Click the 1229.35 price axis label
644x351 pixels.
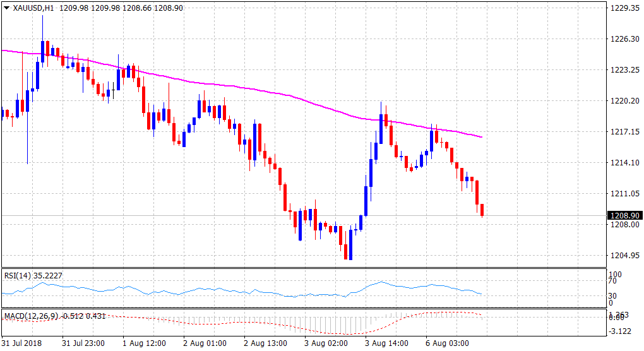tap(623, 8)
